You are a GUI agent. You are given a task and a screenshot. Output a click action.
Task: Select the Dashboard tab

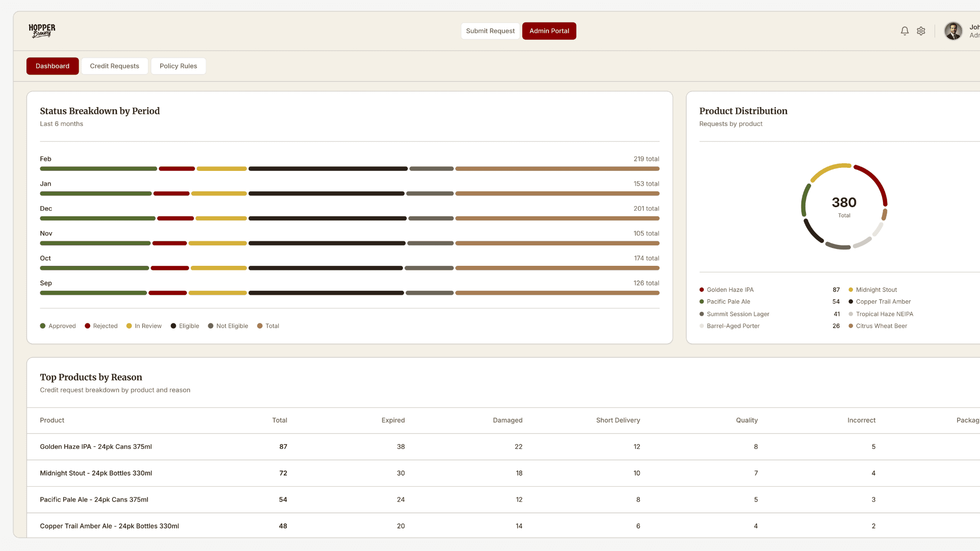[53, 66]
